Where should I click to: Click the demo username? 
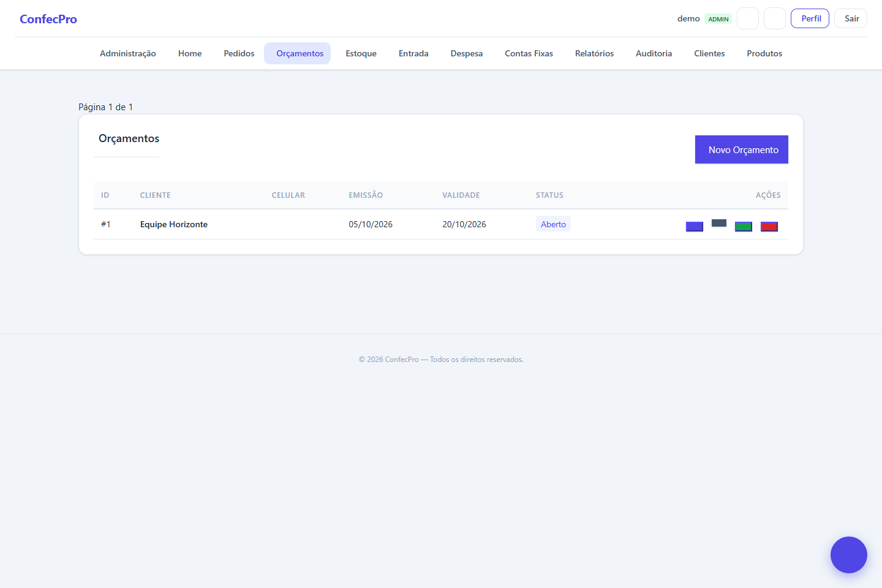[688, 18]
